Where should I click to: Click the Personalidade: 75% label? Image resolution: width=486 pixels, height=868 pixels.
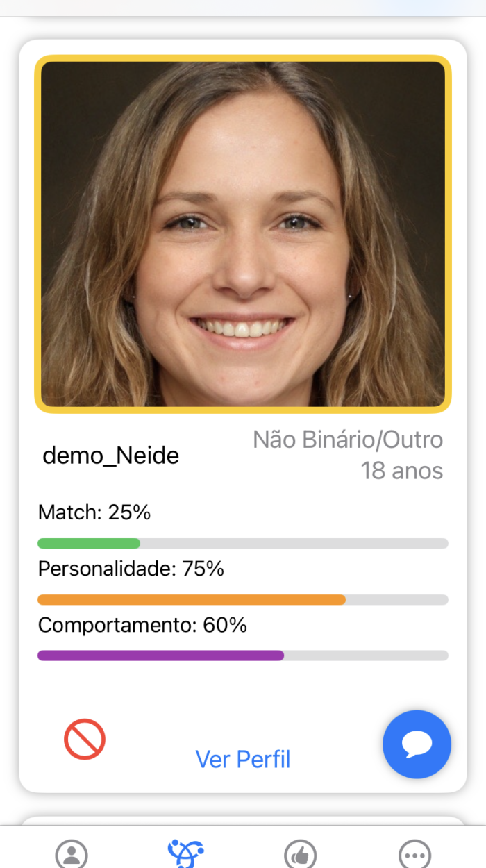click(131, 569)
